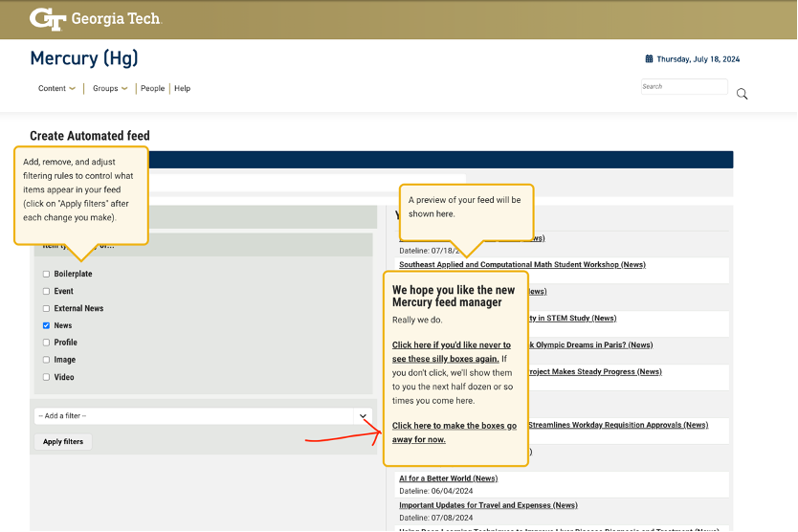The image size is (798, 532).
Task: Click the Thursday, July 18, 2024 date text
Action: pyautogui.click(x=698, y=59)
